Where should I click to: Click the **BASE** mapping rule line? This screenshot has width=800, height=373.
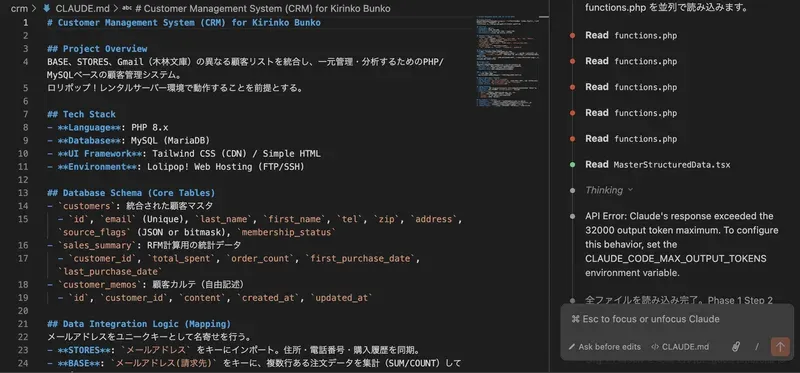pyautogui.click(x=254, y=363)
